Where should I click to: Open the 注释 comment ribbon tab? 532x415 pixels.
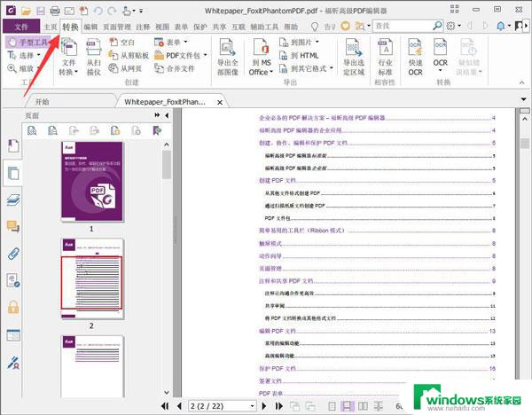click(143, 27)
